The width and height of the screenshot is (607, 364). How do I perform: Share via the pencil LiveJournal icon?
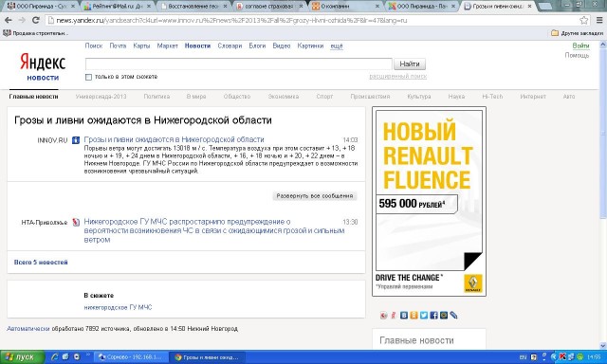(453, 316)
